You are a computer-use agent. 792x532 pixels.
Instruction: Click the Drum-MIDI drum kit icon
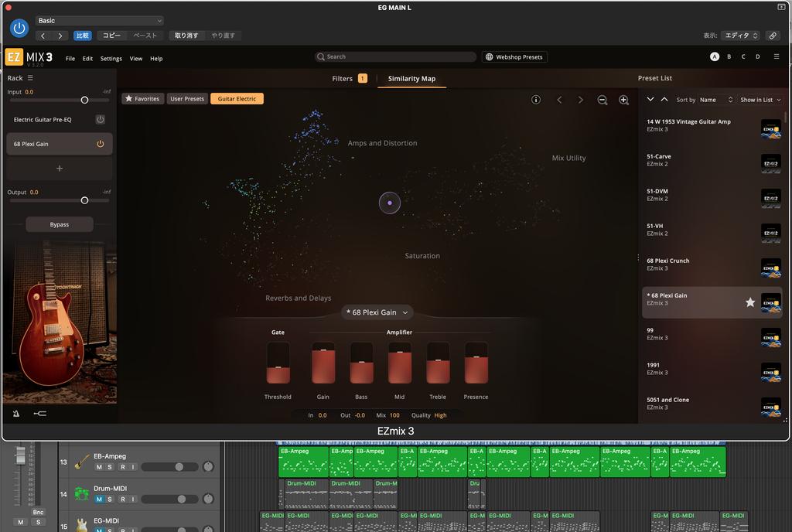pos(82,493)
